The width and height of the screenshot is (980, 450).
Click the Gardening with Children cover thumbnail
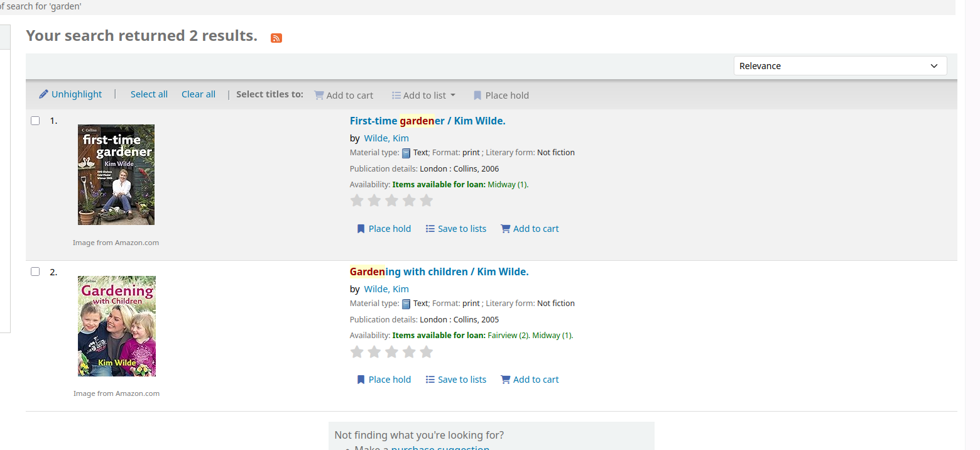pyautogui.click(x=117, y=326)
